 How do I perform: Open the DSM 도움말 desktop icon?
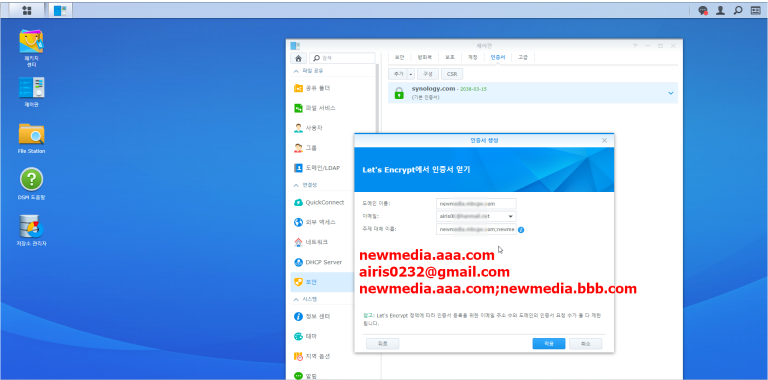(31, 184)
